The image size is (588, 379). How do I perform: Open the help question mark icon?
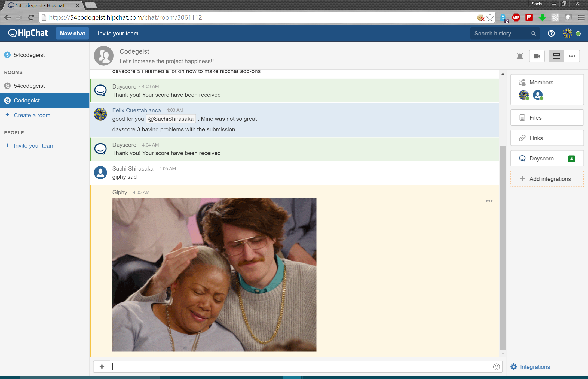(x=551, y=34)
